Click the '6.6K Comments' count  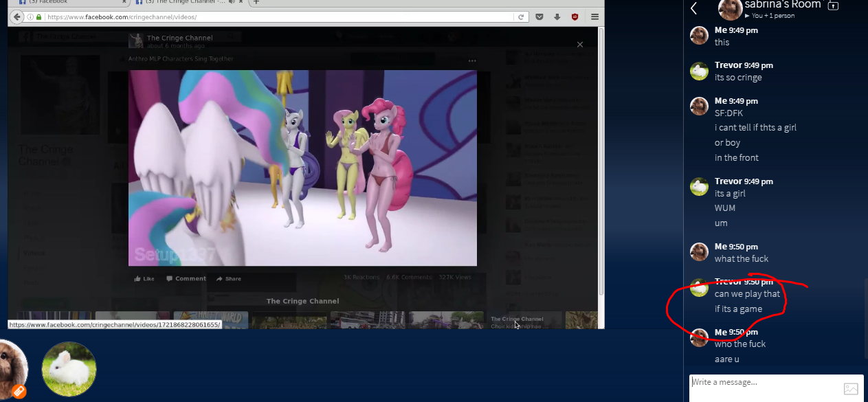[410, 278]
